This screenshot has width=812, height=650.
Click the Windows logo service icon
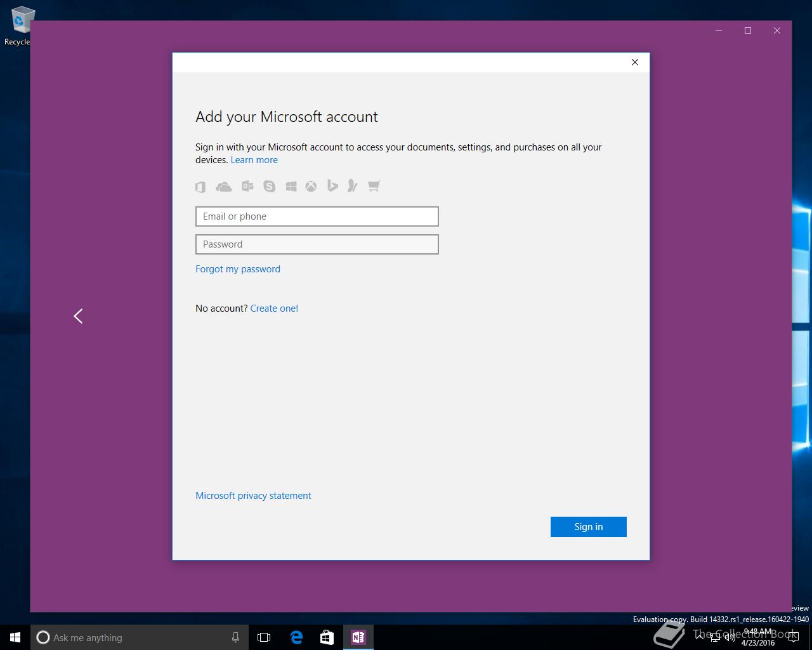pyautogui.click(x=291, y=186)
